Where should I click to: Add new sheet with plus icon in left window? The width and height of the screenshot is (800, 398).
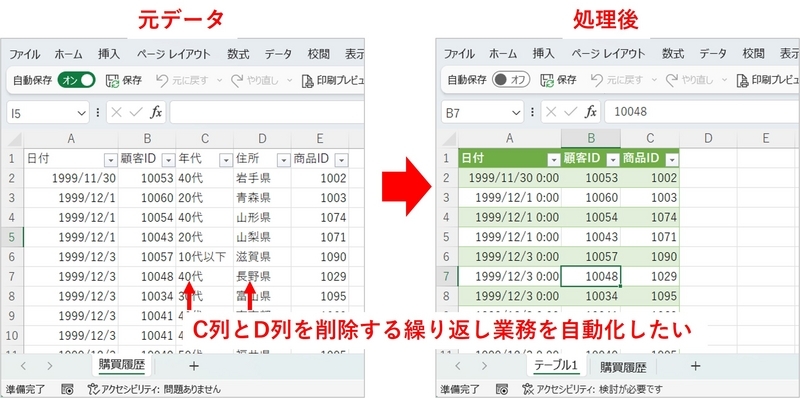click(x=193, y=365)
